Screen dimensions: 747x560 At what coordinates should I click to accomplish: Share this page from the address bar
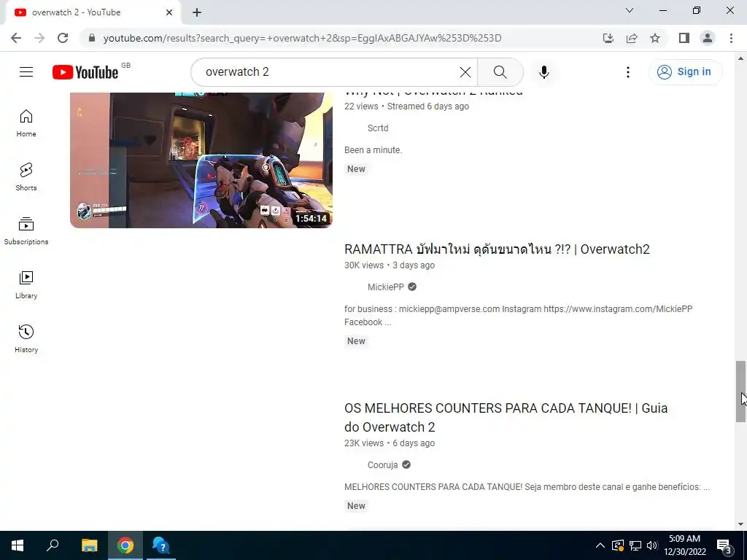point(632,38)
